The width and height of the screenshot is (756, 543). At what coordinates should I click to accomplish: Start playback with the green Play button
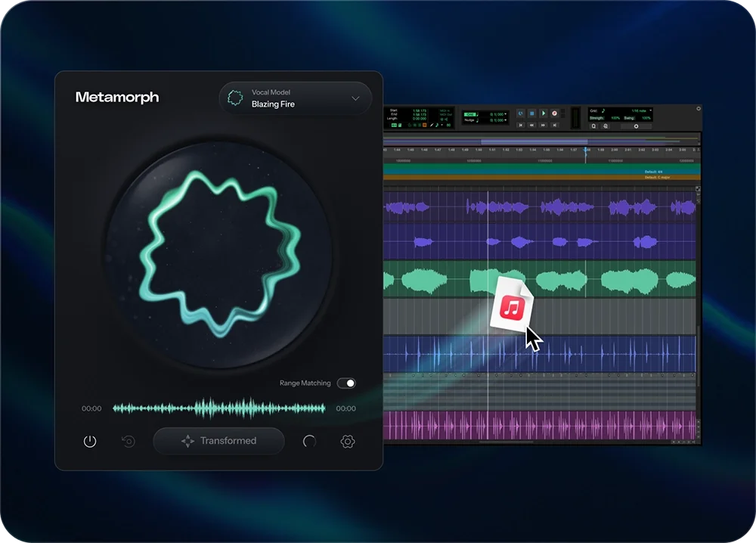pos(544,113)
